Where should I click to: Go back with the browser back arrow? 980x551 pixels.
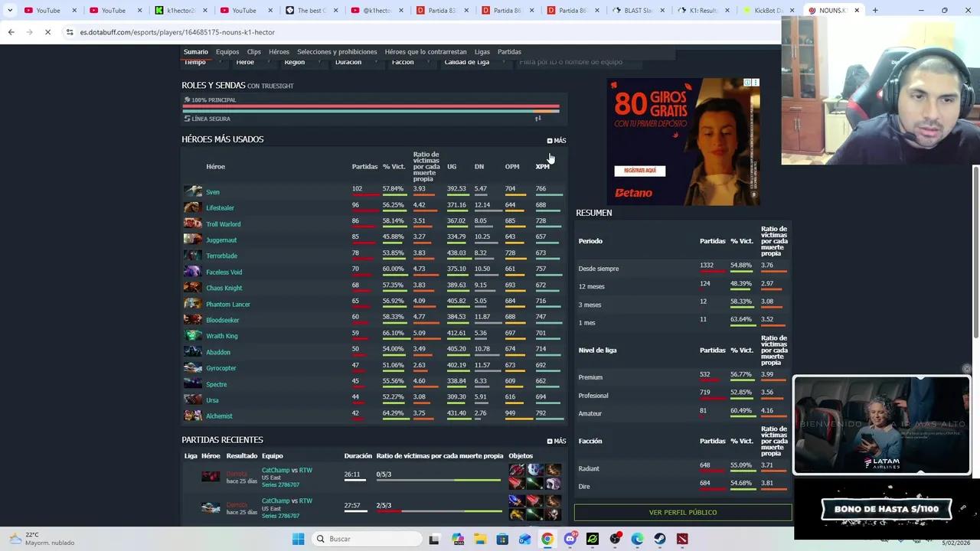pos(11,32)
